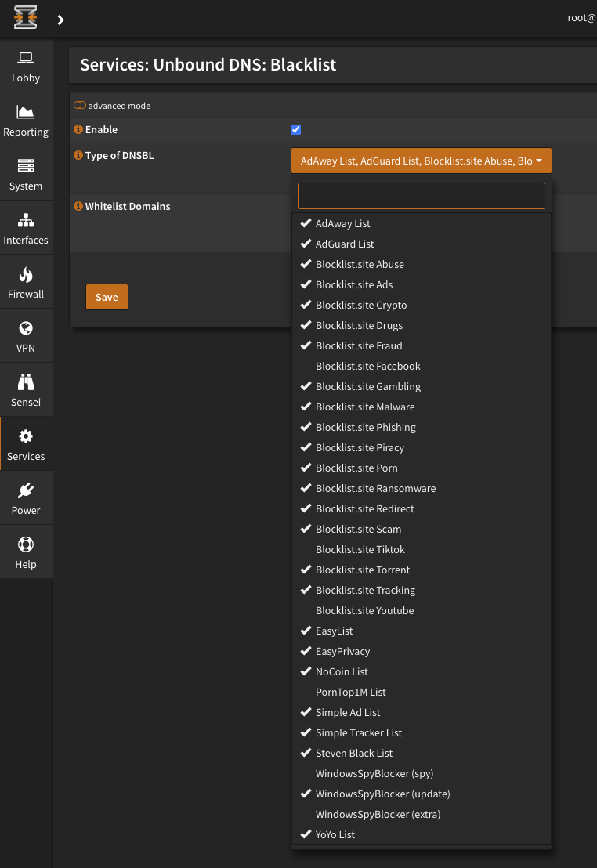Click the Help lifebuoy icon
The image size is (597, 868).
[x=26, y=544]
